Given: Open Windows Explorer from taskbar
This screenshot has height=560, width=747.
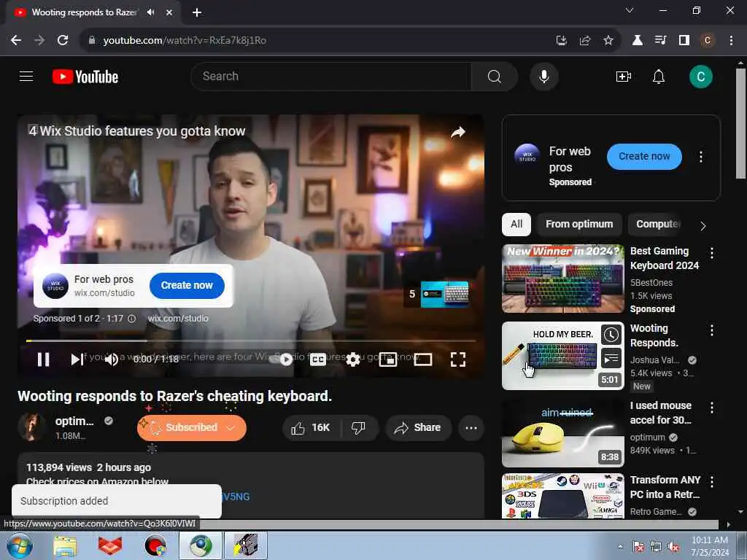Looking at the screenshot, I should point(65,546).
